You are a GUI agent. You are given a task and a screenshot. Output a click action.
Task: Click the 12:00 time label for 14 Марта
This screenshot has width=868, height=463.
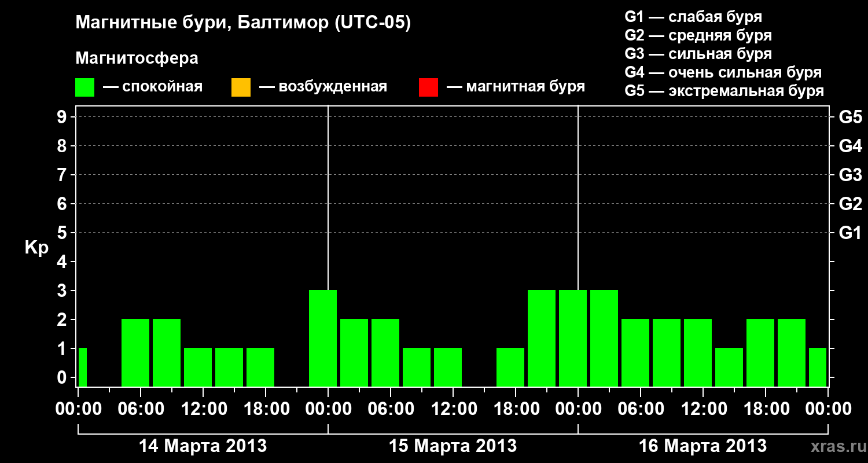(203, 409)
